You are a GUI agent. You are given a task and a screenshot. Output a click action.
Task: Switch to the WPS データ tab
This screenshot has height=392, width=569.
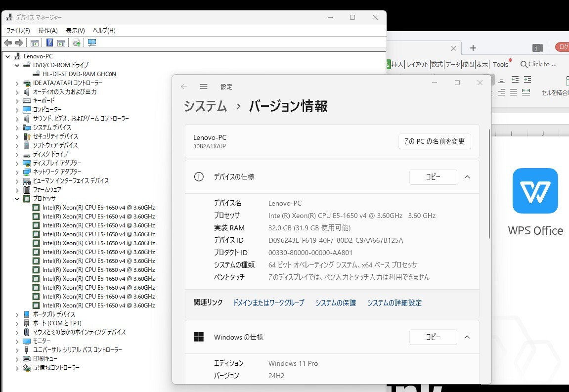point(453,65)
